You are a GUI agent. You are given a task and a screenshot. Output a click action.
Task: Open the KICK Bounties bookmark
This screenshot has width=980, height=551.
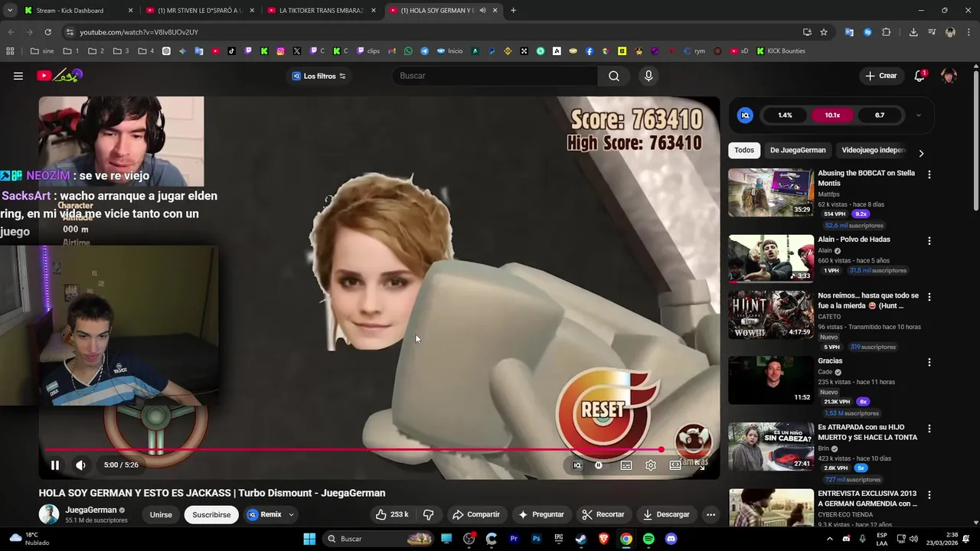[x=781, y=51]
